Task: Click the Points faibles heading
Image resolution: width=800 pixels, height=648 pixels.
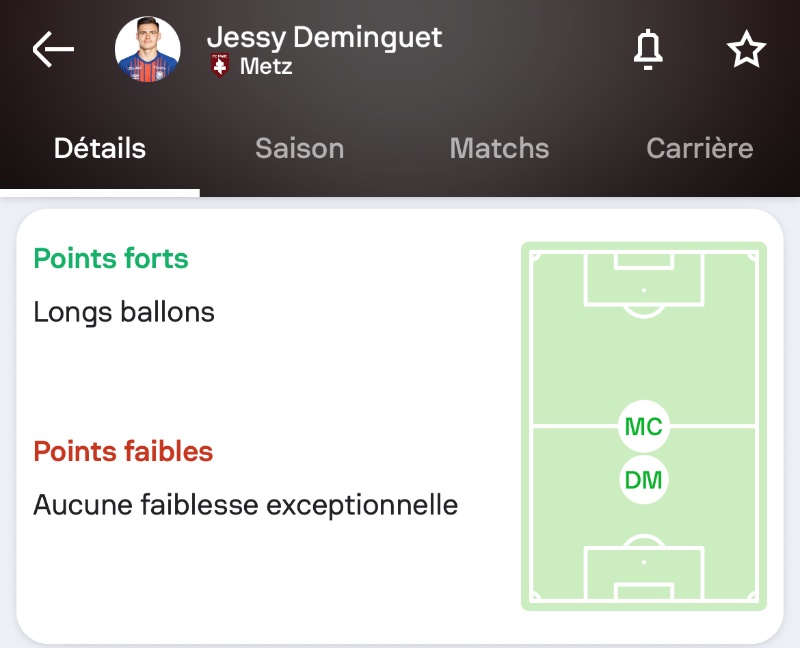Action: pos(123,452)
